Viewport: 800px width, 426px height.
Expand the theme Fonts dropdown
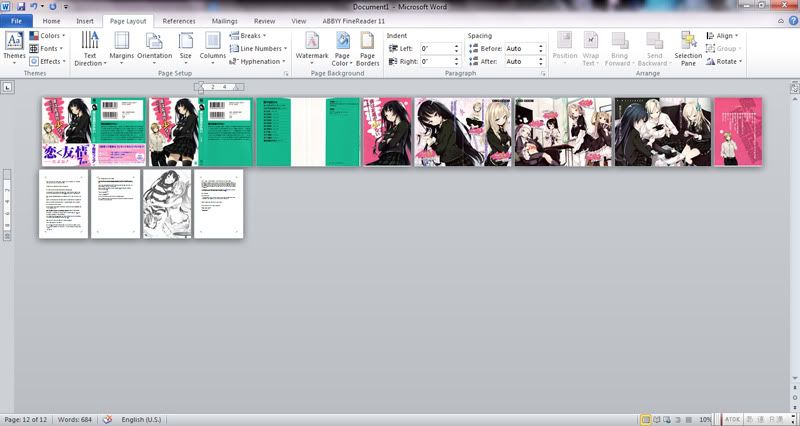(46, 48)
